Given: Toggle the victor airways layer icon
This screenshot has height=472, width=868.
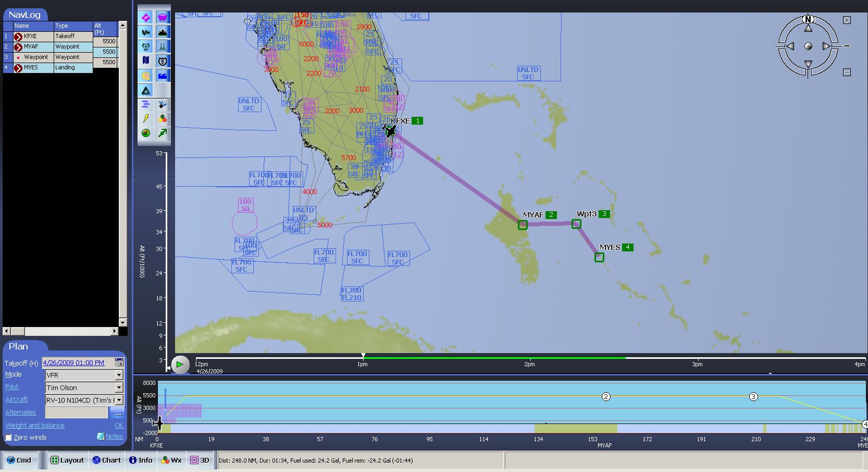Looking at the screenshot, I should (146, 32).
